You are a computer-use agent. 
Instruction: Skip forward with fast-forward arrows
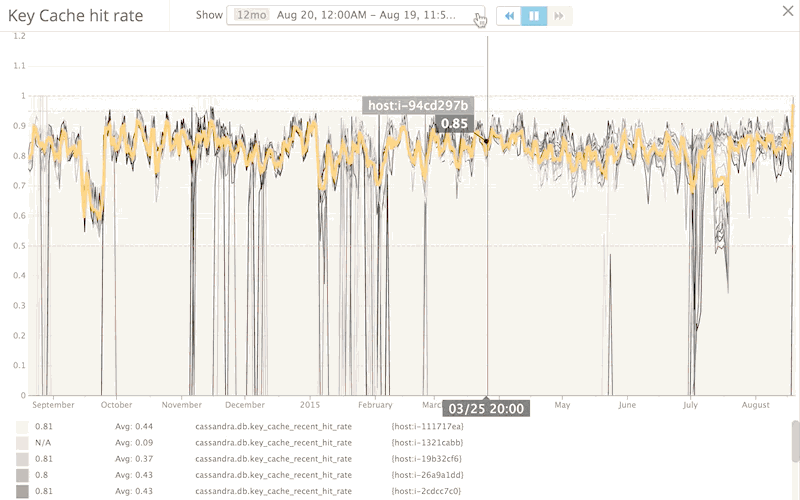(x=559, y=16)
